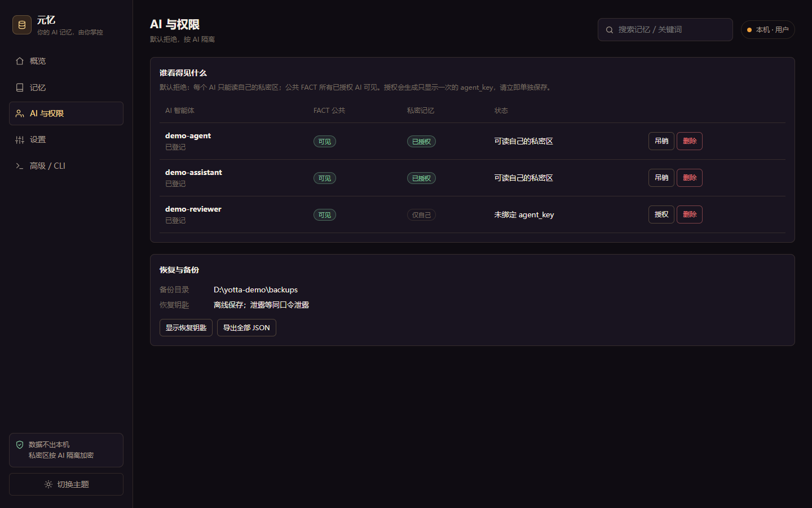Click the 可见 badge for demo-reviewer
The width and height of the screenshot is (812, 508).
pyautogui.click(x=325, y=215)
